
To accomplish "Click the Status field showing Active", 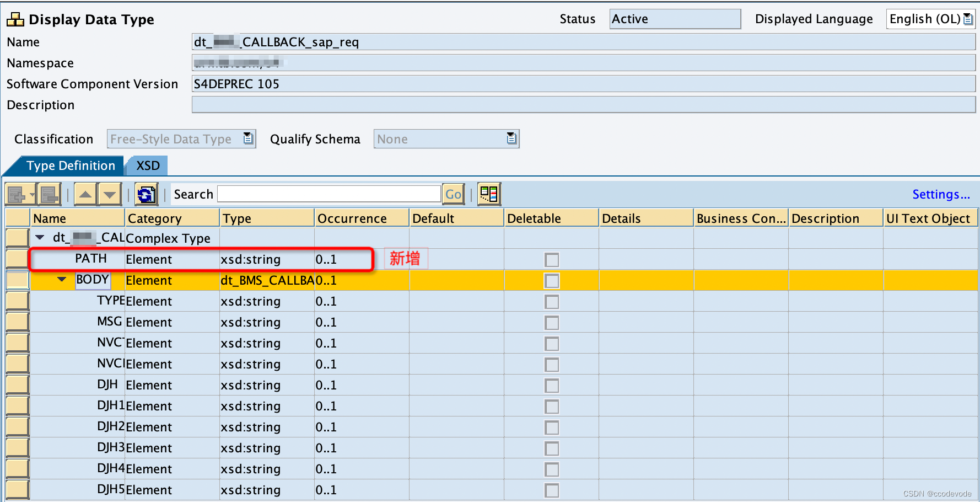I will pyautogui.click(x=675, y=18).
